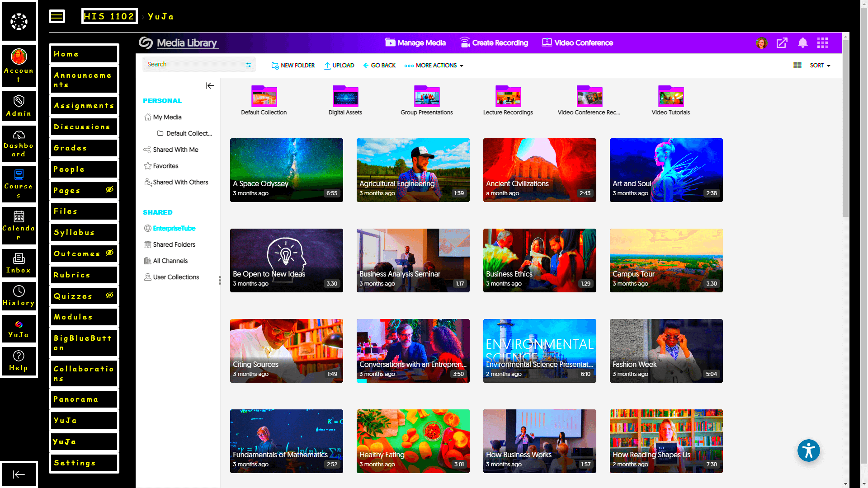
Task: Open the advanced search filter icon
Action: pos(248,65)
